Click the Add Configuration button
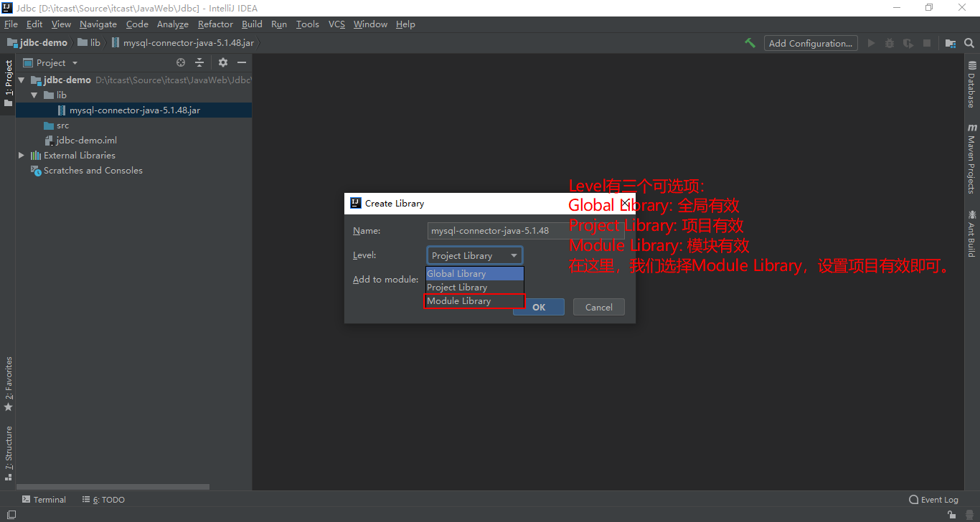The image size is (980, 522). tap(810, 43)
